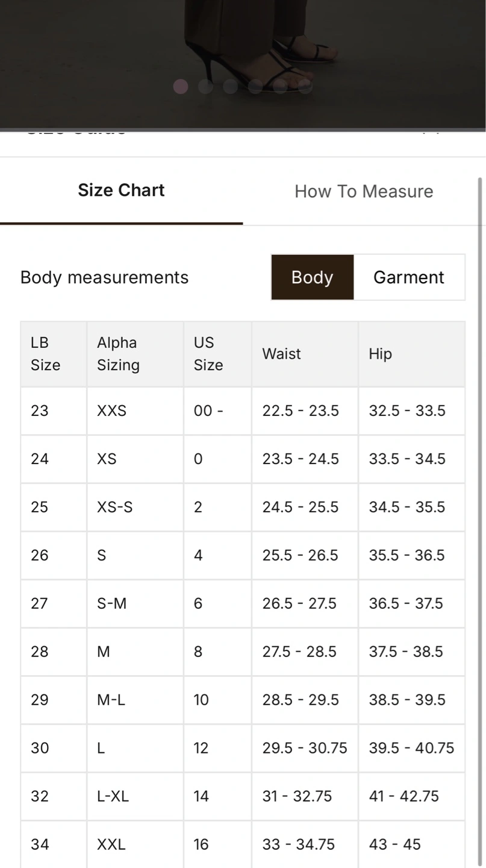Tap the third image carousel dot
The height and width of the screenshot is (868, 486).
(230, 87)
